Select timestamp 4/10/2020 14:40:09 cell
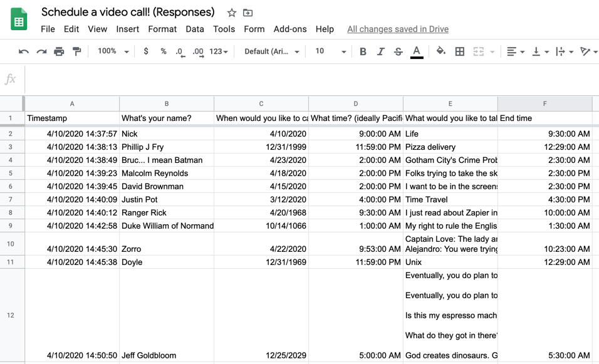Image resolution: width=599 pixels, height=364 pixels. coord(72,199)
